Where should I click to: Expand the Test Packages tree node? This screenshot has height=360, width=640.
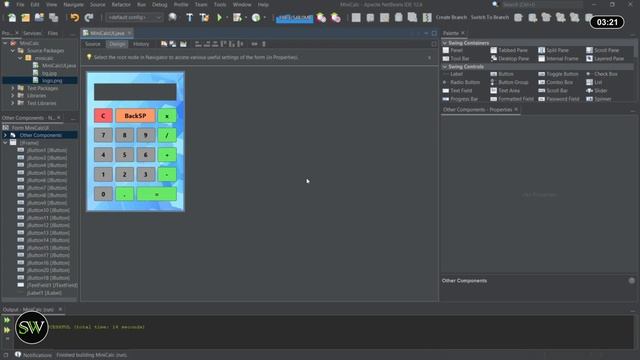13,88
